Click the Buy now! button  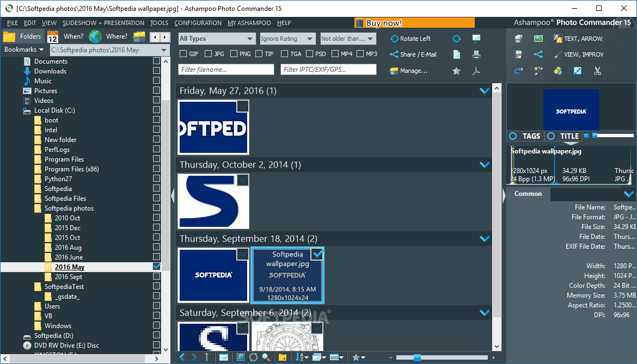tap(414, 23)
